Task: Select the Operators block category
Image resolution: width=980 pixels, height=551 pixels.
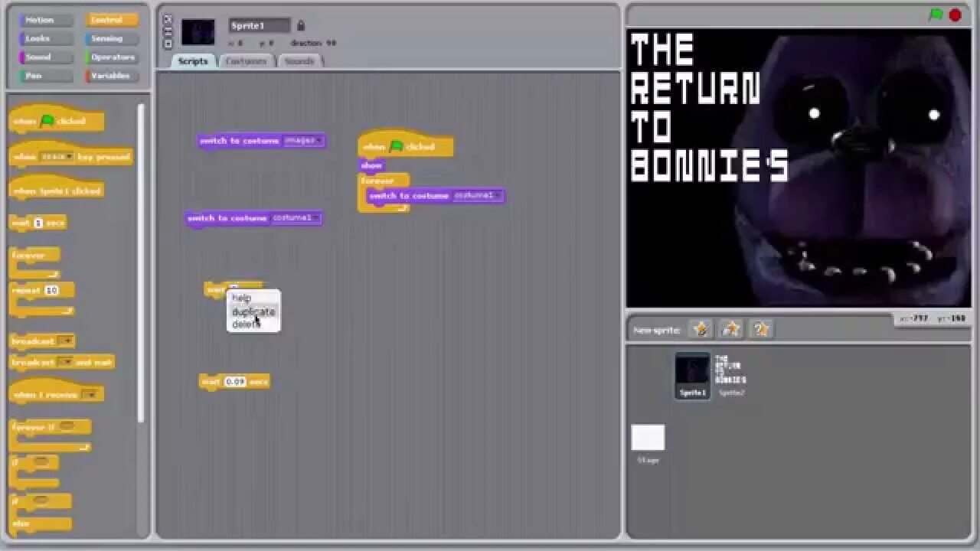Action: [x=112, y=57]
